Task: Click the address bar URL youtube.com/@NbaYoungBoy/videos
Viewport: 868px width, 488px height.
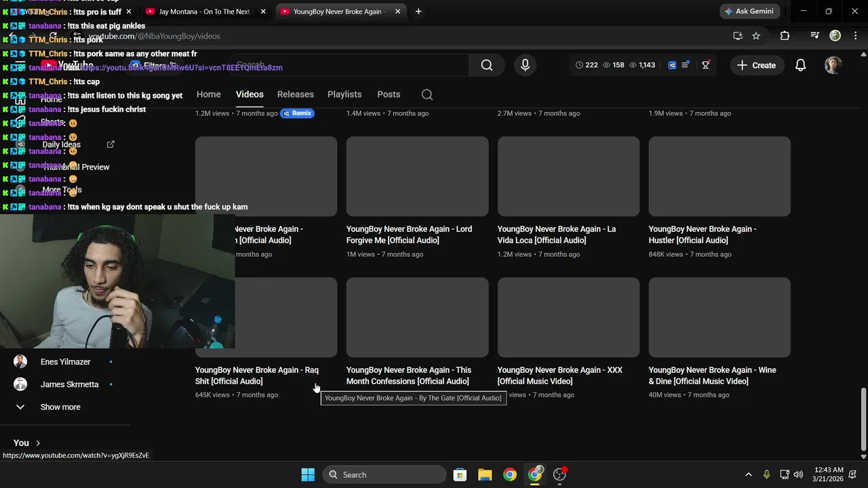Action: point(154,36)
